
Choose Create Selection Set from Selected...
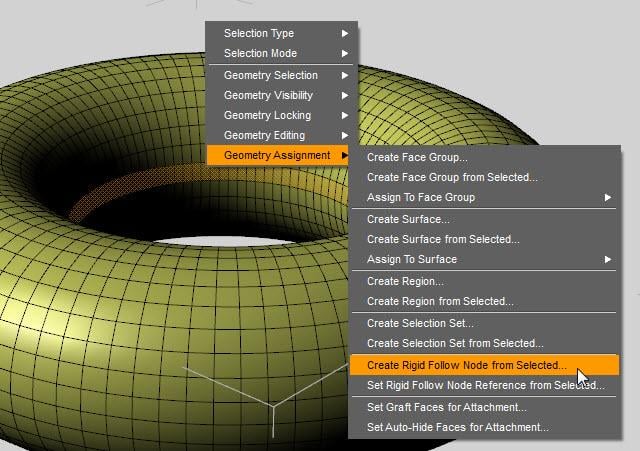[x=484, y=343]
